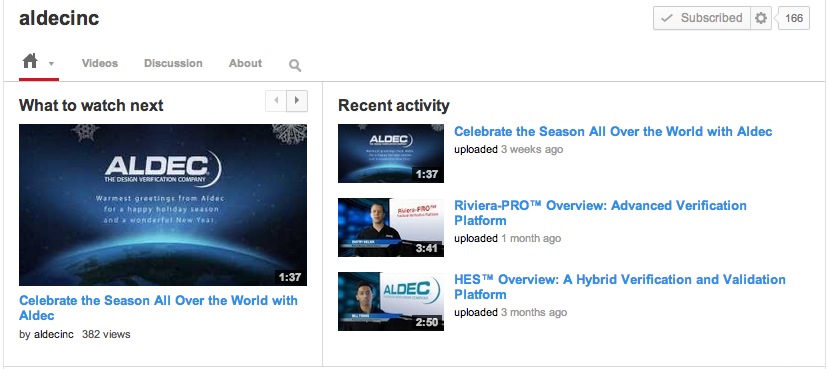Switch to the Discussion tab
This screenshot has width=828, height=369.
click(x=173, y=63)
